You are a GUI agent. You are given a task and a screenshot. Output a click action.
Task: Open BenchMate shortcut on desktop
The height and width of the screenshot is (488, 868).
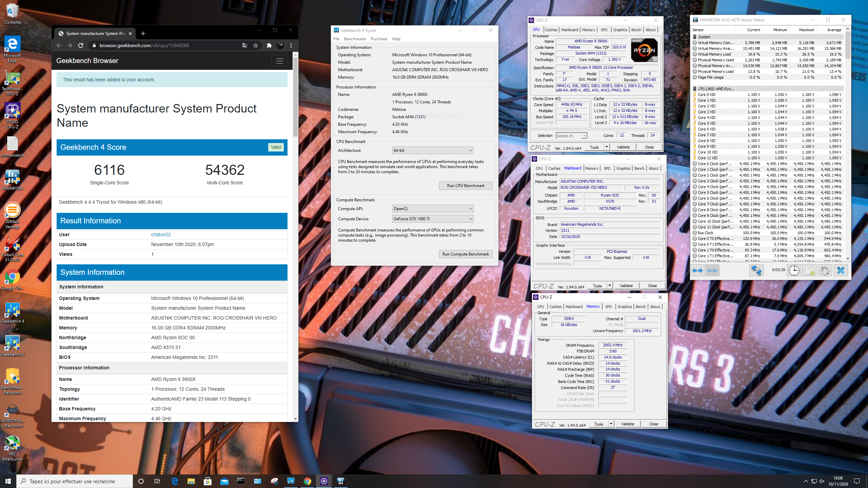pos(12,381)
